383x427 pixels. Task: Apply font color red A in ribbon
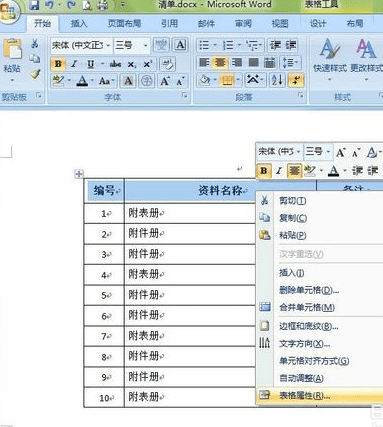coord(82,81)
